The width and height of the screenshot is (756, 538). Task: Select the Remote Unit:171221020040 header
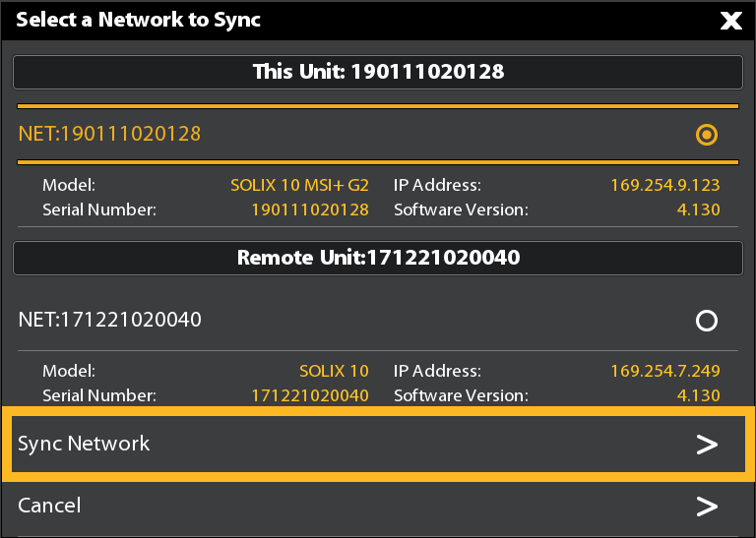pos(378,258)
